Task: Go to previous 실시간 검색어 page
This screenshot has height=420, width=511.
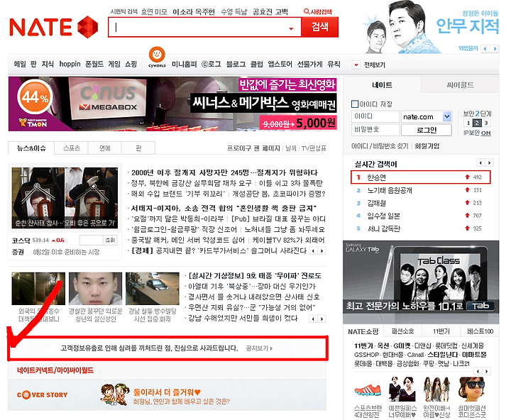Action: [480, 162]
